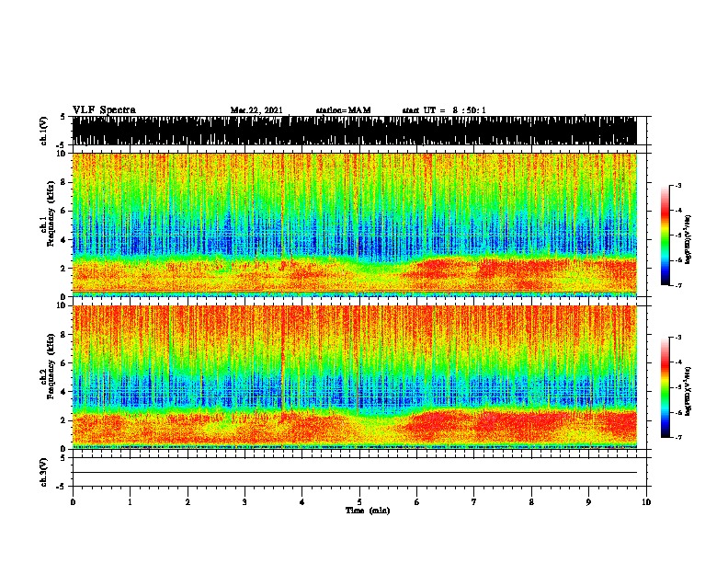Click inside the ch.1 voltage waveform panel
The image size is (728, 563).
point(354,131)
